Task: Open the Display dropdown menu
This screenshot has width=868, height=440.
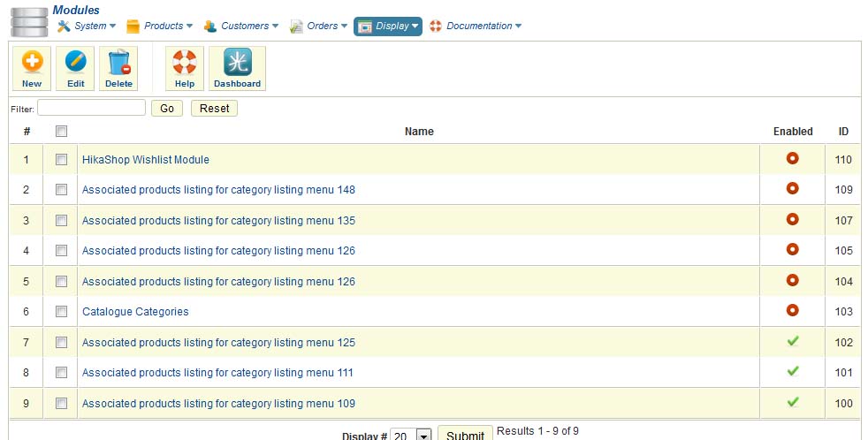Action: pyautogui.click(x=388, y=26)
